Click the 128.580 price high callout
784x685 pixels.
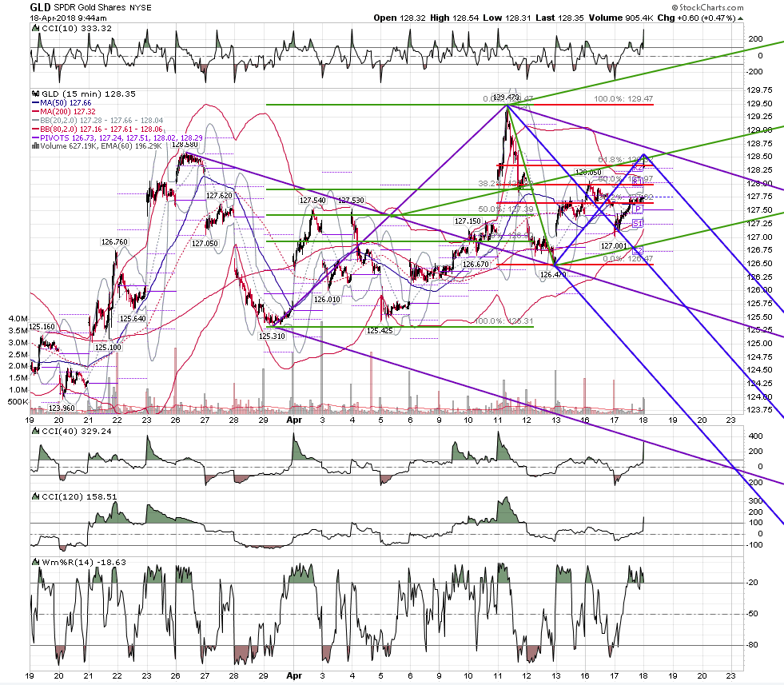pos(185,145)
